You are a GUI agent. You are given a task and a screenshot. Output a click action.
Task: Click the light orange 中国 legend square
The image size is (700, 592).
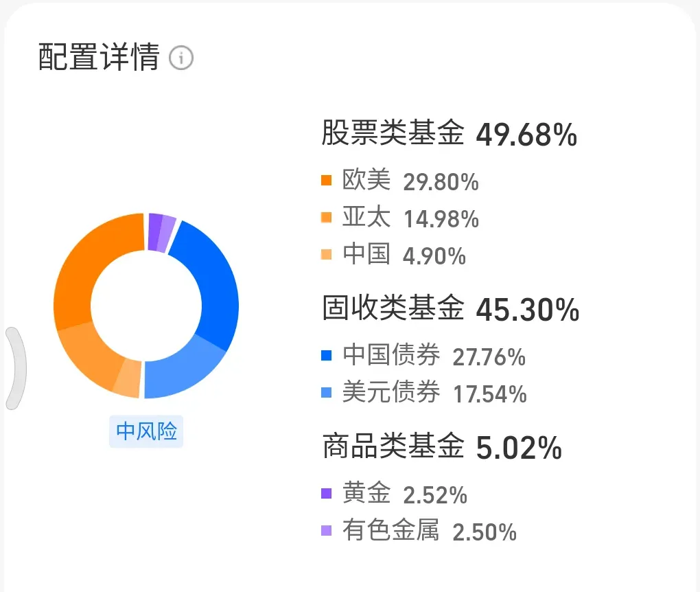[327, 255]
